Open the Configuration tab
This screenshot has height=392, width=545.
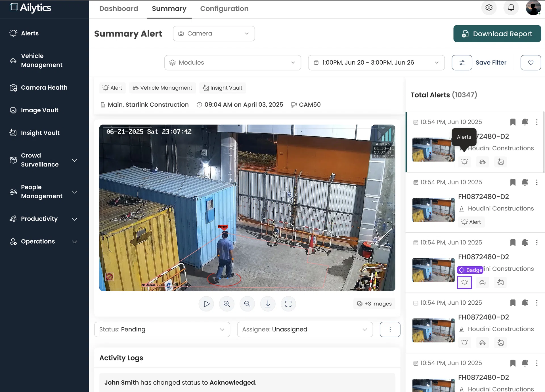(224, 9)
